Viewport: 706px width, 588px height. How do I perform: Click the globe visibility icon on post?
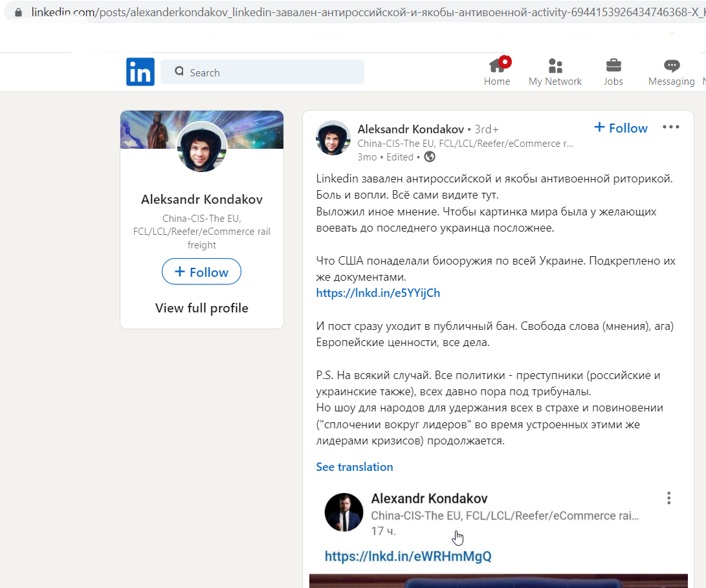(x=430, y=157)
